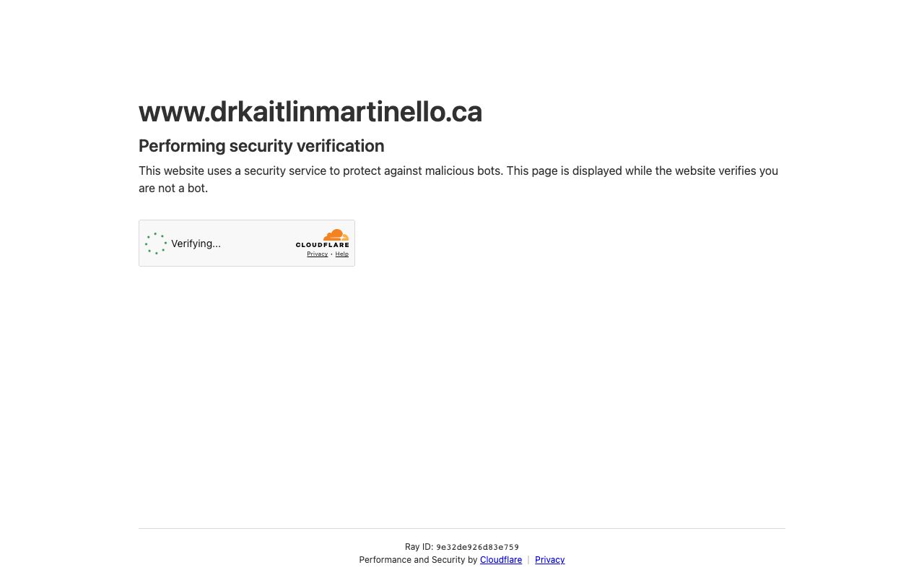
Task: Click the paragraph about malicious bots
Action: click(458, 179)
